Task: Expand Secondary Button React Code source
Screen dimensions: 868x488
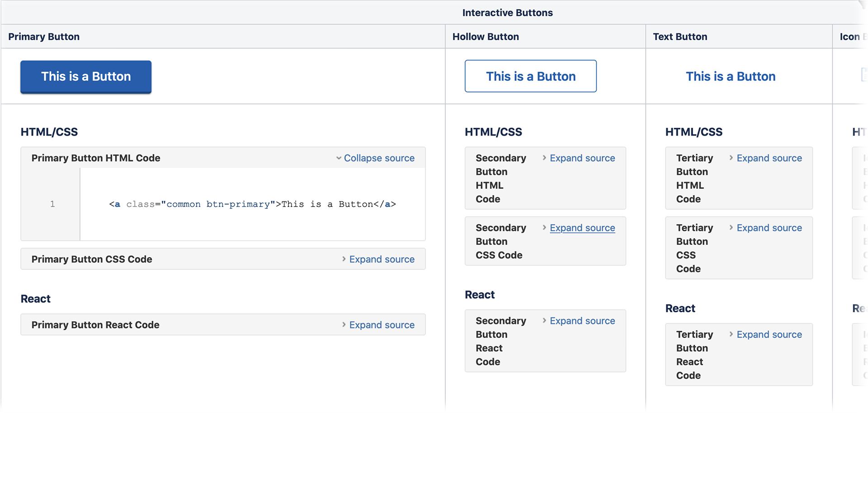Action: tap(582, 321)
